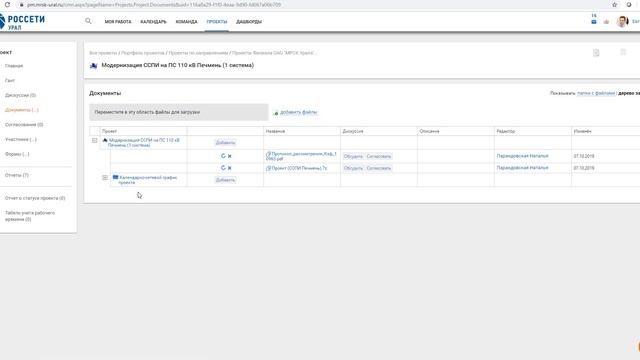This screenshot has width=640, height=360.
Task: Click the Добавить файлы link
Action: pos(298,112)
